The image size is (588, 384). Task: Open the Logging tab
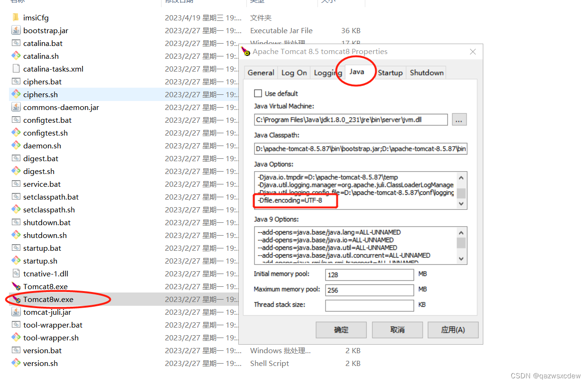pos(327,73)
